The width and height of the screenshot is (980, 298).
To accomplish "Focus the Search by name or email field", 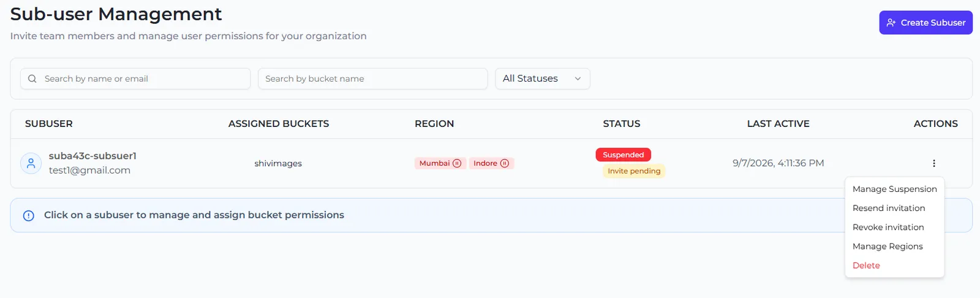I will 135,78.
